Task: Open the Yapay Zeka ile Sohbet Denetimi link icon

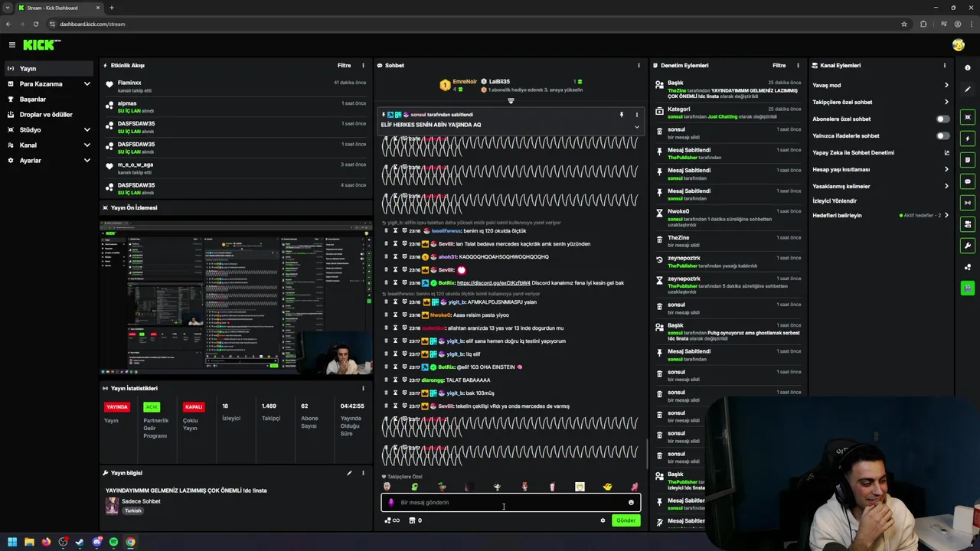Action: pyautogui.click(x=946, y=153)
